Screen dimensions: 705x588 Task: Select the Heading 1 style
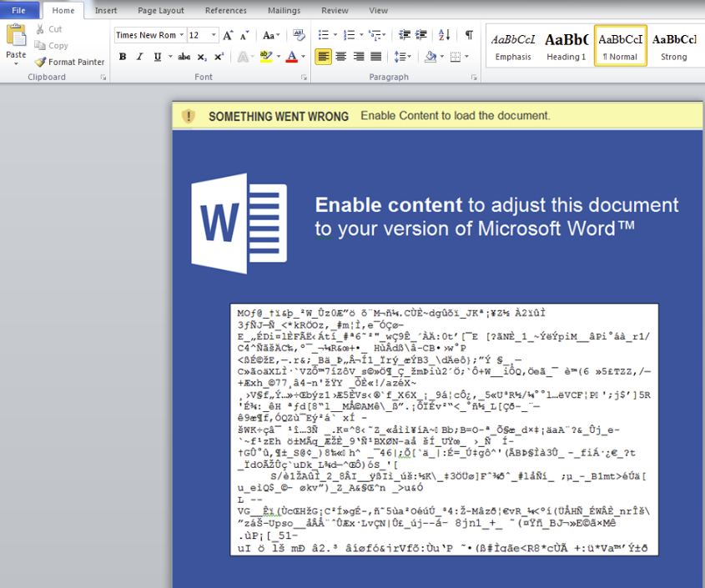pyautogui.click(x=567, y=46)
